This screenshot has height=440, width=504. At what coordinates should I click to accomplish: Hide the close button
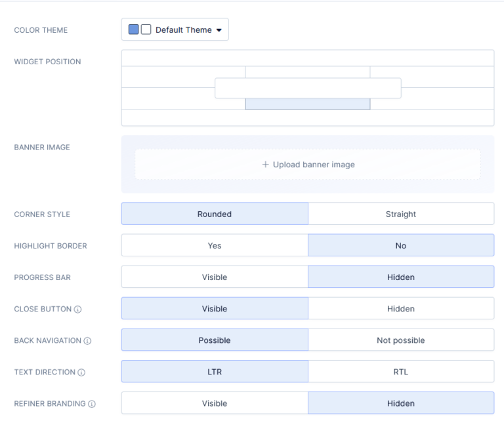pyautogui.click(x=400, y=308)
